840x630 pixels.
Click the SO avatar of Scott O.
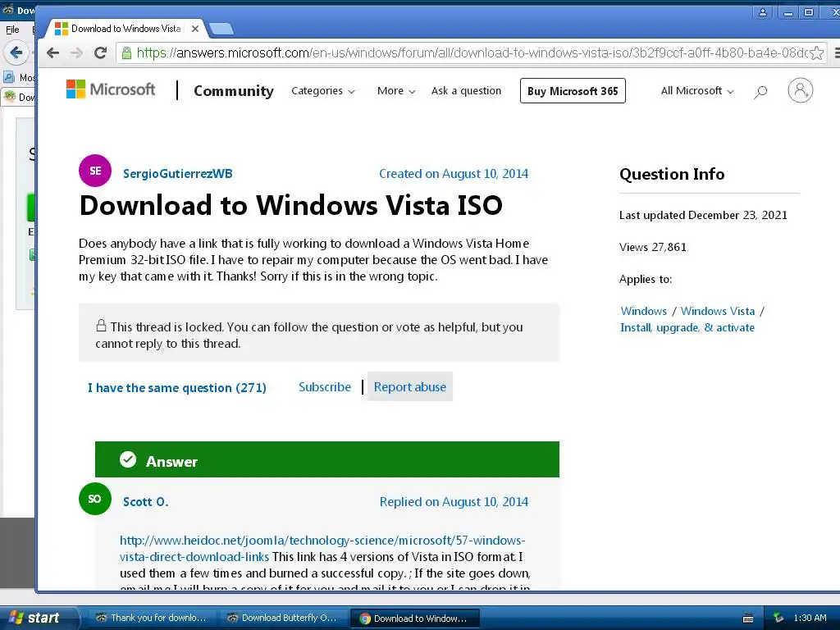95,499
